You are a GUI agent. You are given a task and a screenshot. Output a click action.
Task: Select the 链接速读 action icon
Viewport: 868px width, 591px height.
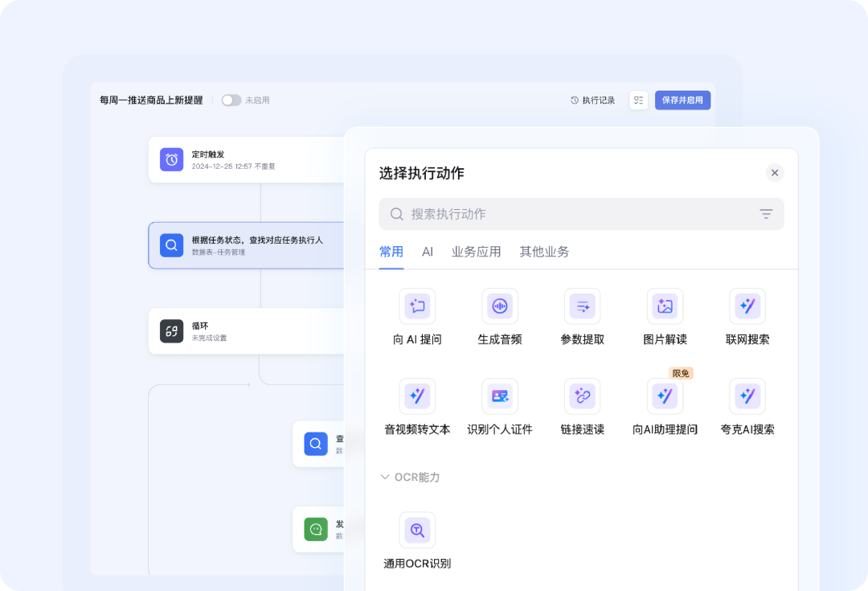click(x=582, y=396)
